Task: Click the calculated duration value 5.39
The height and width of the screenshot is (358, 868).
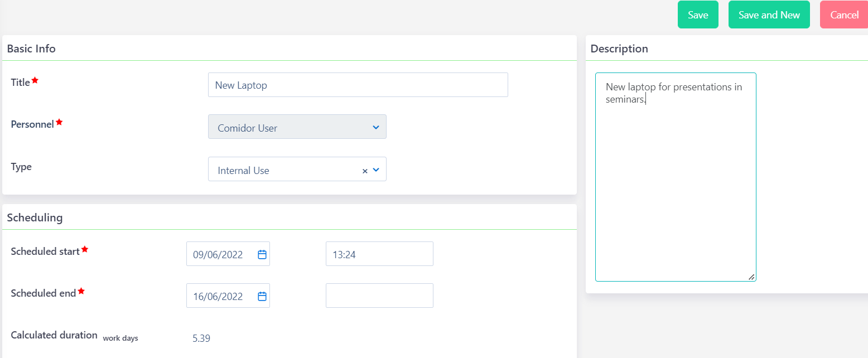Action: pyautogui.click(x=201, y=338)
